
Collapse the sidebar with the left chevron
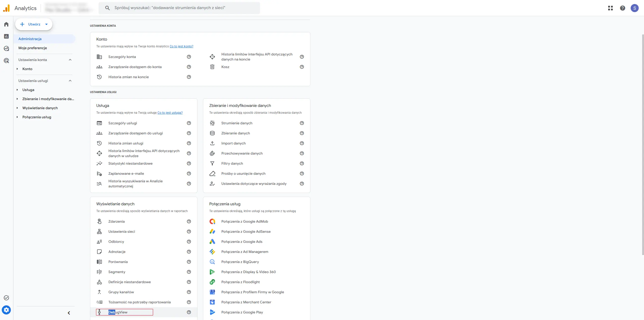point(69,313)
